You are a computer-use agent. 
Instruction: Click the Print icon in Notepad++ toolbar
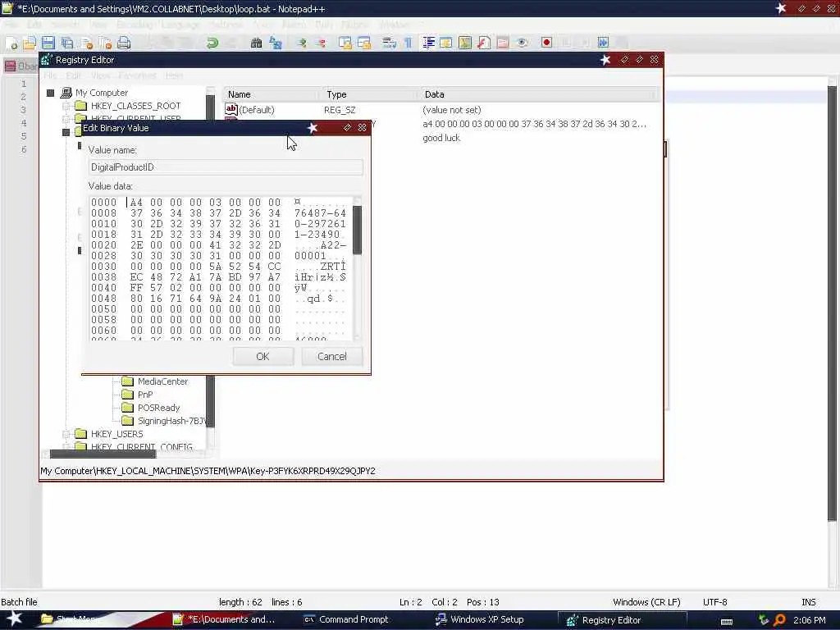124,43
